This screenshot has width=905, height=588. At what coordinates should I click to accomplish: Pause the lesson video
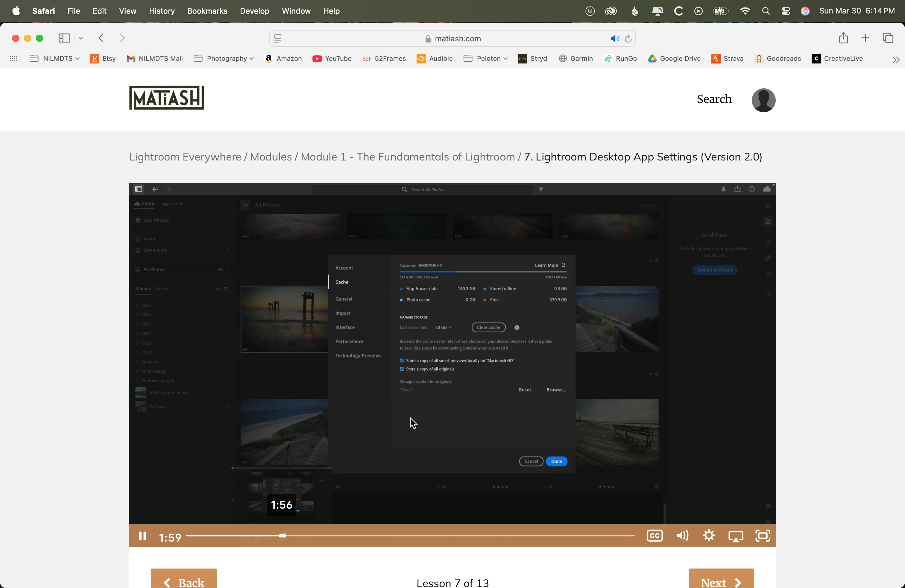142,536
